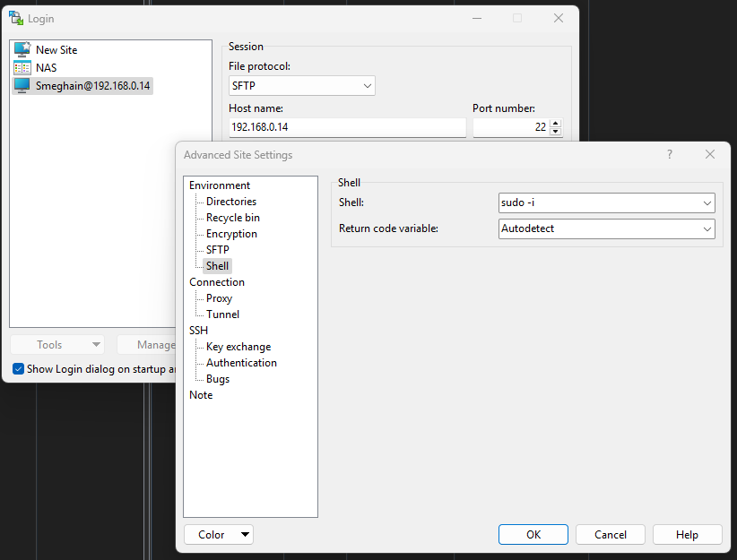737x560 pixels.
Task: Select Directories in the settings tree
Action: (x=231, y=202)
